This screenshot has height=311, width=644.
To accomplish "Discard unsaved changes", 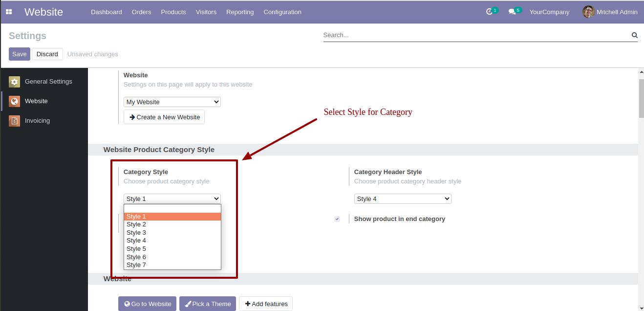I will pos(47,54).
